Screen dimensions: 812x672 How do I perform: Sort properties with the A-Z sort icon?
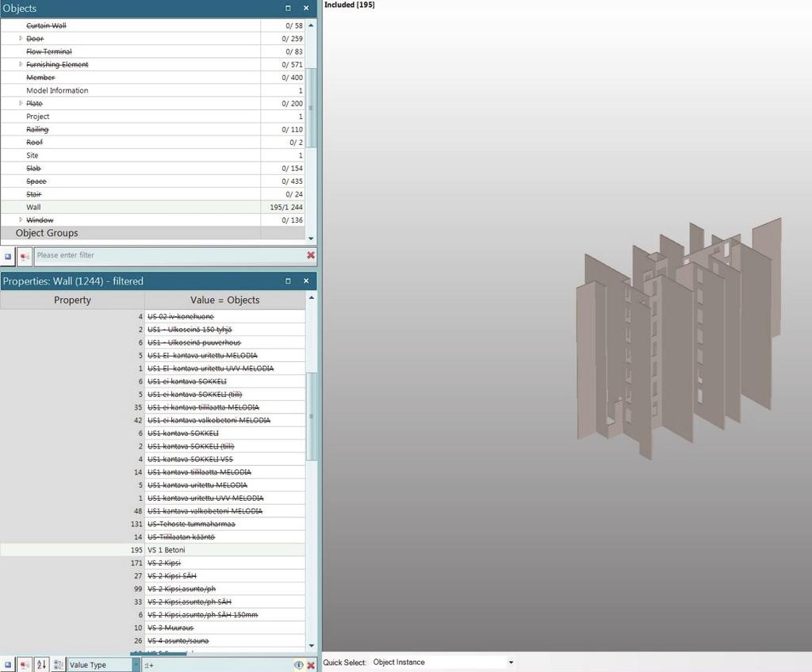[x=41, y=665]
